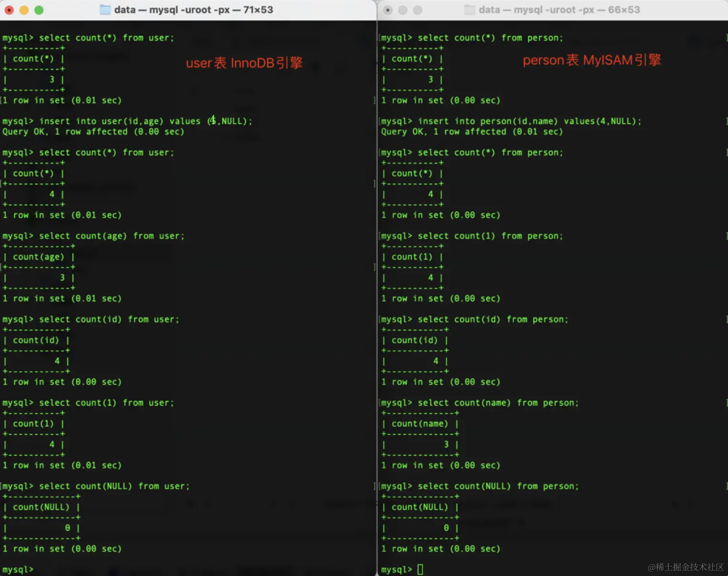Click the 'select count(1) from person;' command

[490, 236]
